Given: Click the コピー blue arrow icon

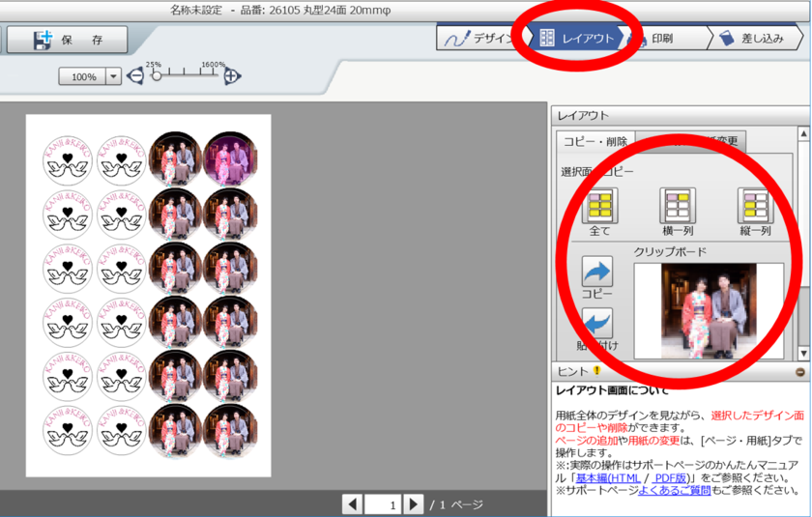Looking at the screenshot, I should 596,273.
